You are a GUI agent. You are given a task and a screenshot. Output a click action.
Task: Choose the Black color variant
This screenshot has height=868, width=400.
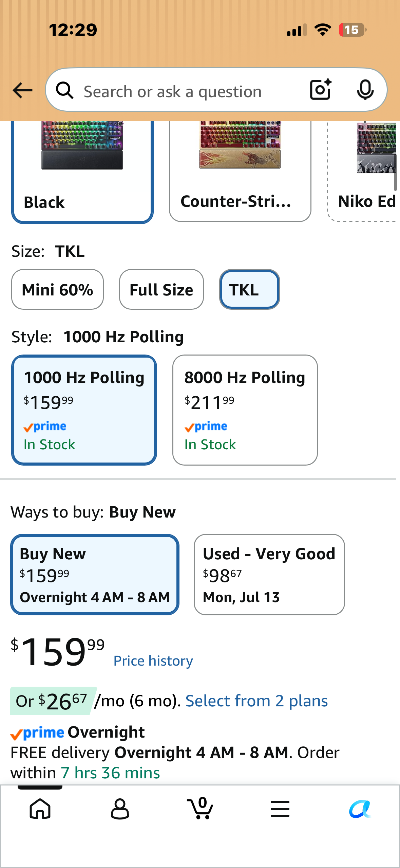click(x=82, y=171)
